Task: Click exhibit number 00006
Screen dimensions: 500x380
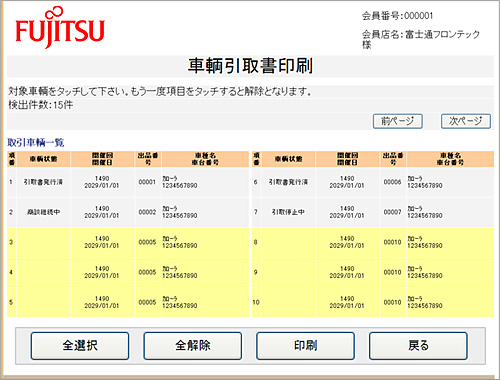Action: 393,182
